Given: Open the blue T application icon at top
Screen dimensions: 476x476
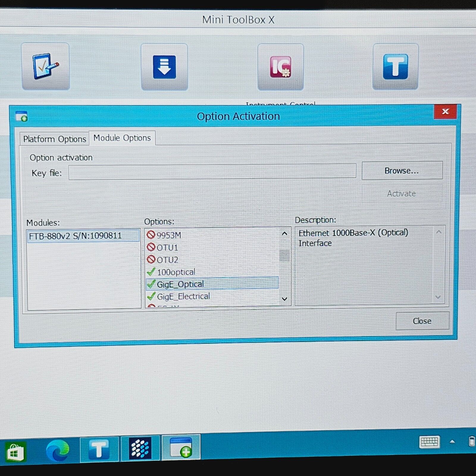Looking at the screenshot, I should (395, 66).
